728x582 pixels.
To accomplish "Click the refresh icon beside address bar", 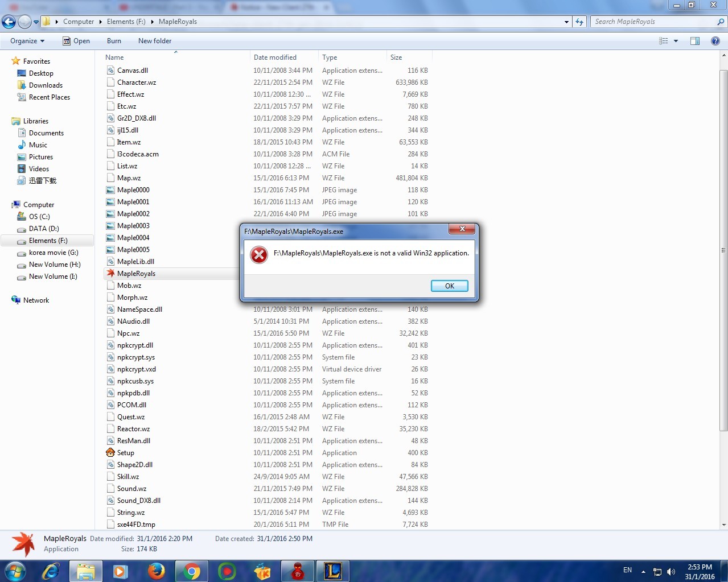I will coord(579,22).
